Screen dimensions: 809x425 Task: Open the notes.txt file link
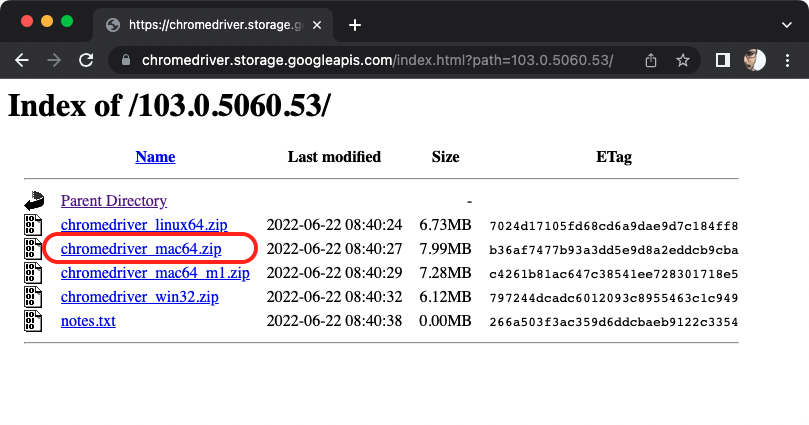tap(88, 321)
